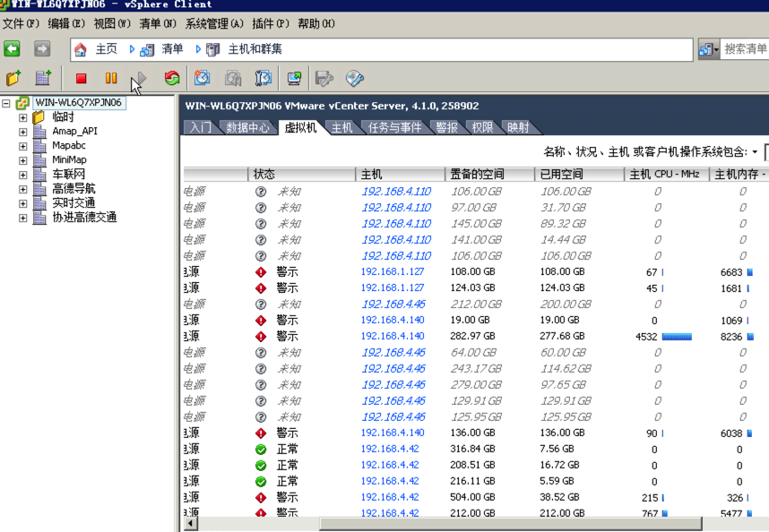Screen dimensions: 769x532
Task: Open the filter criteria dropdown arrow
Action: click(756, 152)
